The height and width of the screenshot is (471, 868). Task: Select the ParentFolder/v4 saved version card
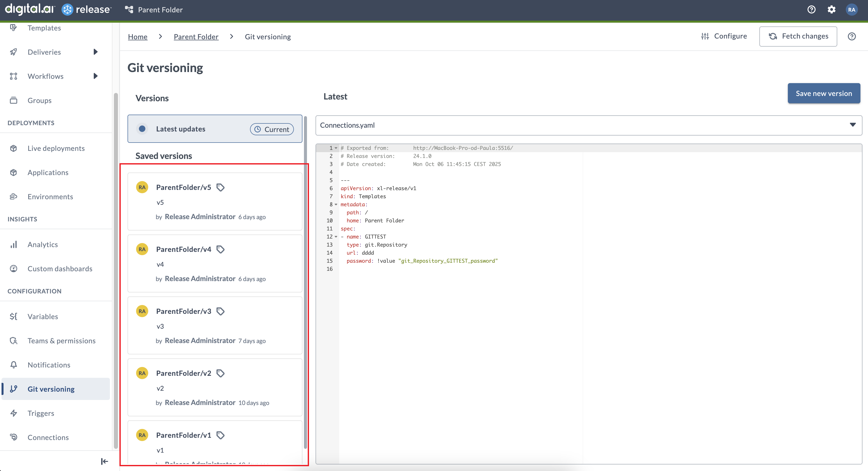[215, 264]
